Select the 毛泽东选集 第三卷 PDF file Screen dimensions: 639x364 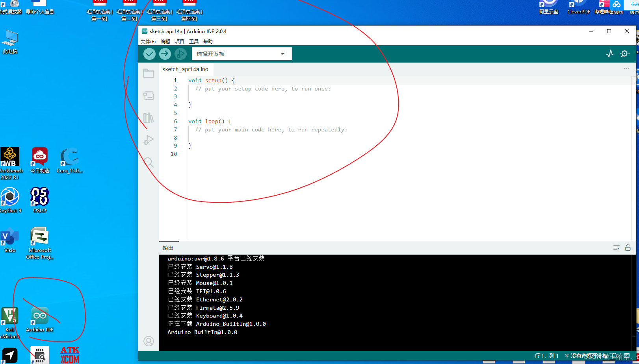tap(160, 11)
